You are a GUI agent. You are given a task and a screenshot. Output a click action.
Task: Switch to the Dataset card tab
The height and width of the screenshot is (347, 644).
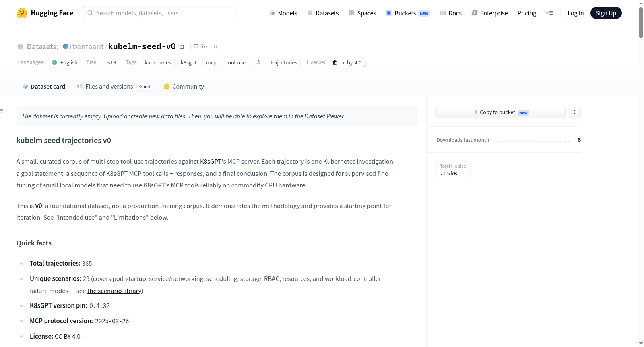(43, 87)
